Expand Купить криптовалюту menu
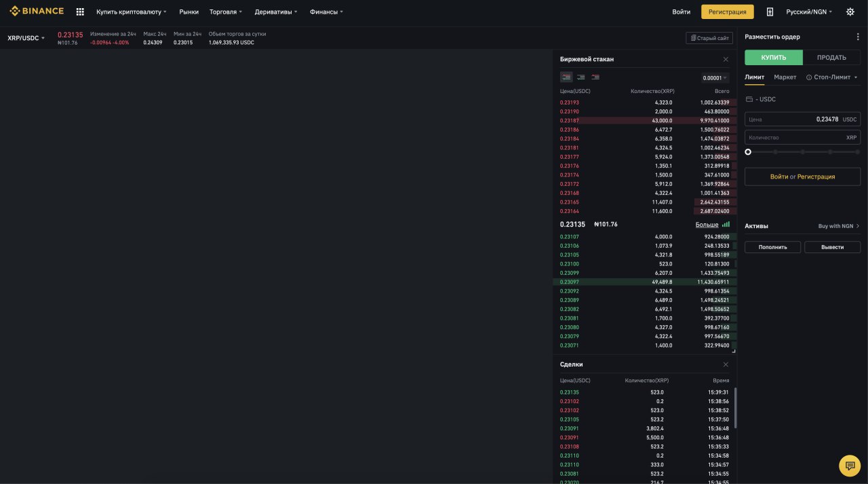868x484 pixels. (x=131, y=12)
